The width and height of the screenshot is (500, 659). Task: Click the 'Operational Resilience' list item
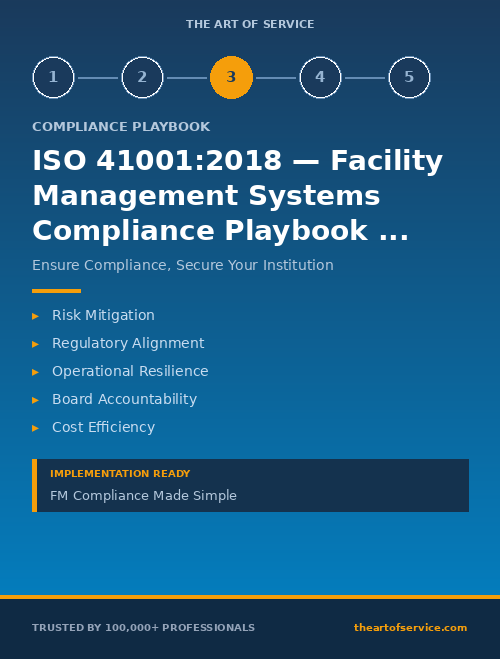pos(130,371)
